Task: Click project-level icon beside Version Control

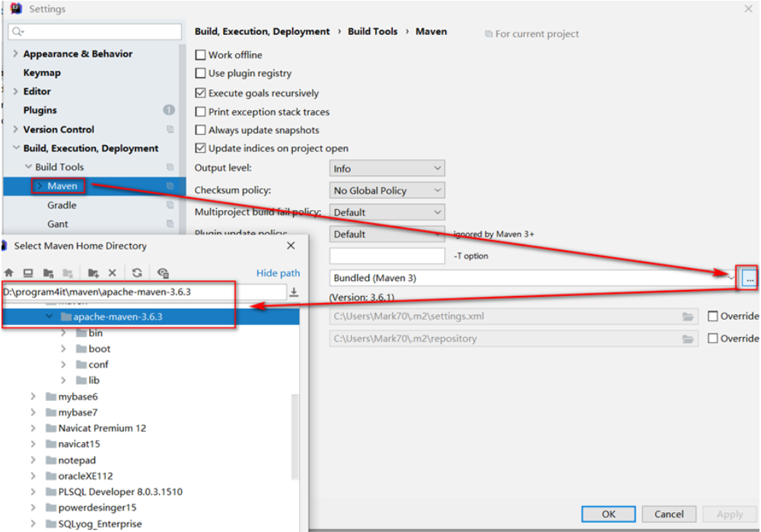Action: coord(170,129)
